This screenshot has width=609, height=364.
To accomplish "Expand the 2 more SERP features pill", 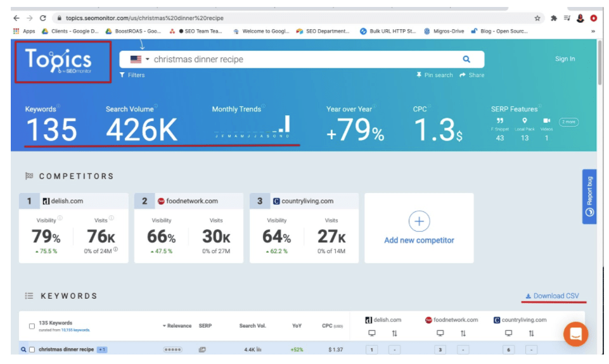I will point(568,122).
